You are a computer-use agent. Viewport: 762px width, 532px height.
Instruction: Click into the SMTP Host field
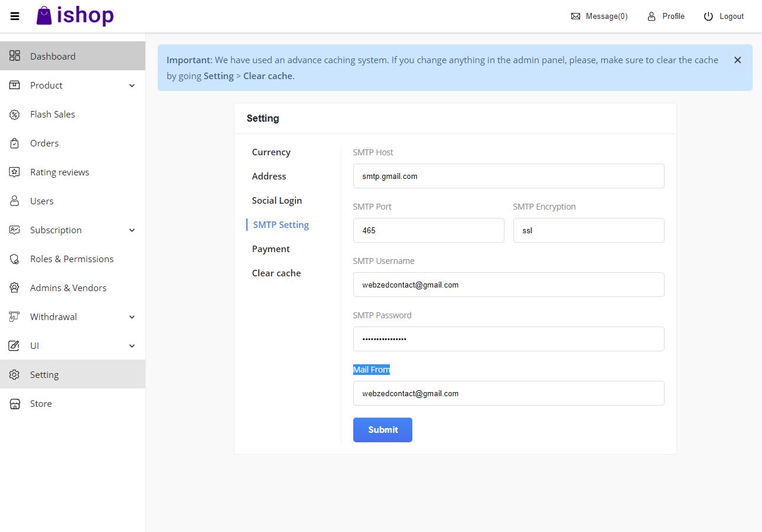click(508, 176)
